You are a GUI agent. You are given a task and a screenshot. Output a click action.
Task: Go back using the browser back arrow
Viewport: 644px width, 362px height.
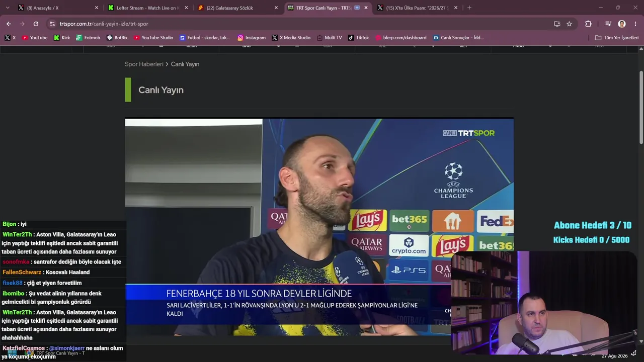click(x=9, y=24)
